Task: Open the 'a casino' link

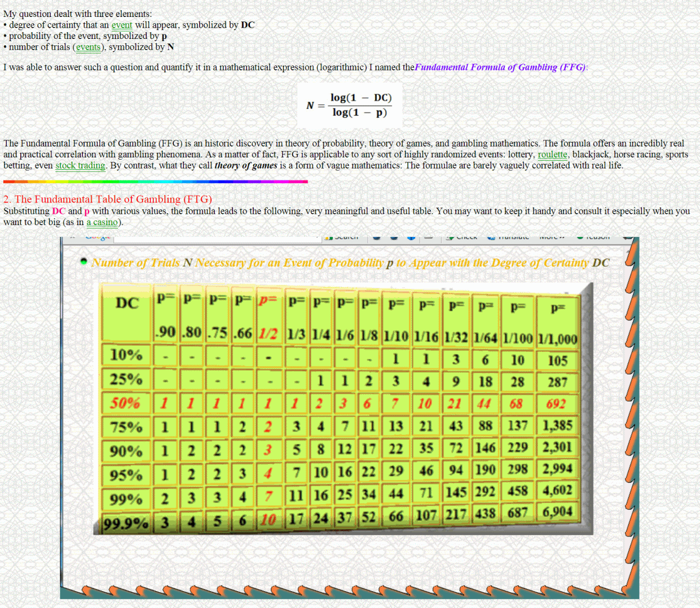Action: click(102, 222)
